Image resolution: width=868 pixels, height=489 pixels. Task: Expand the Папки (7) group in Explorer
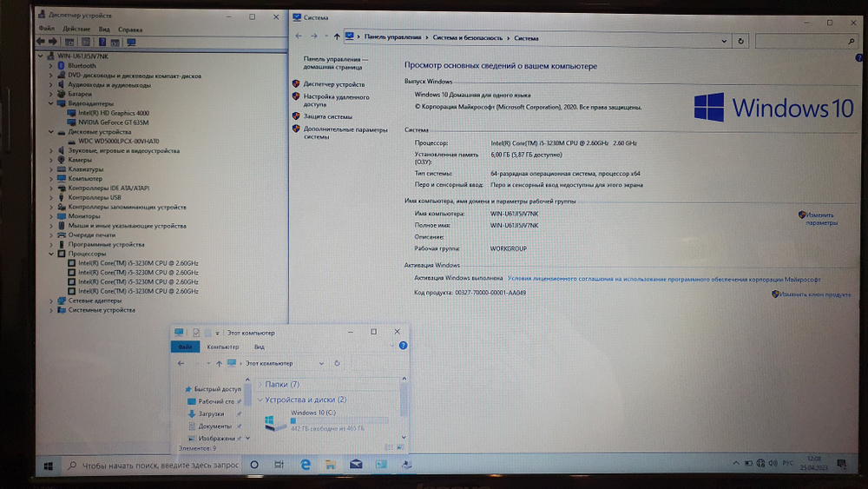click(x=260, y=384)
